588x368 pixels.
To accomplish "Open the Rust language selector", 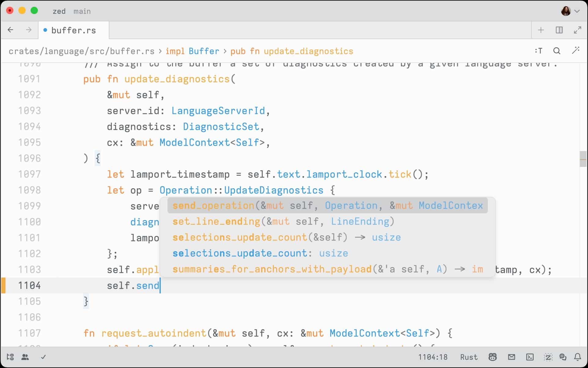I will click(x=469, y=357).
